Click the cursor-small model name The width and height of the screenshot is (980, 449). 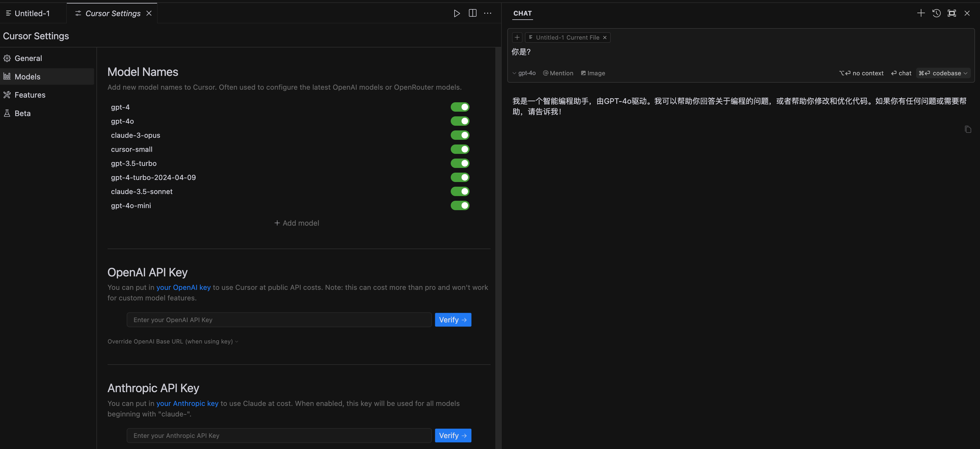click(x=132, y=149)
